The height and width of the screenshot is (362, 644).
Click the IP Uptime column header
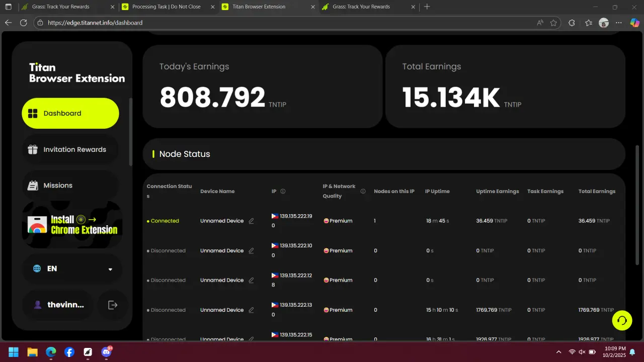point(437,191)
